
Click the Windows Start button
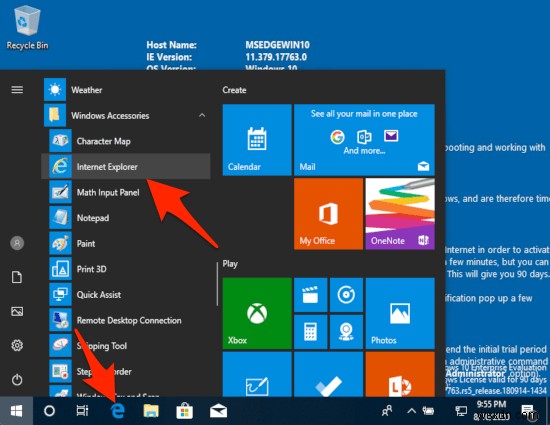pos(16,411)
